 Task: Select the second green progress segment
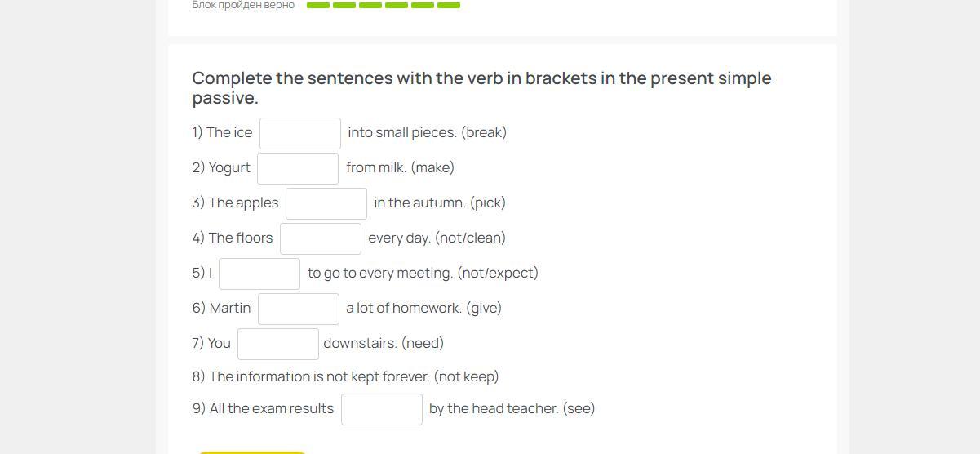[x=344, y=6]
